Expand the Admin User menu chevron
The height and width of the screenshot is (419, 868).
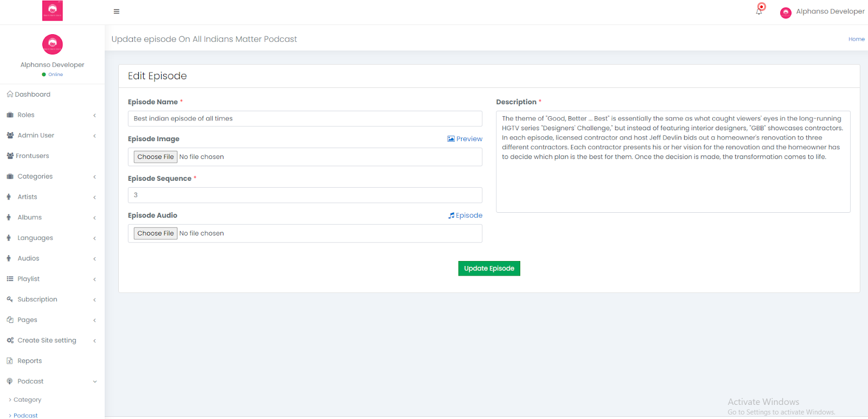[x=94, y=136]
